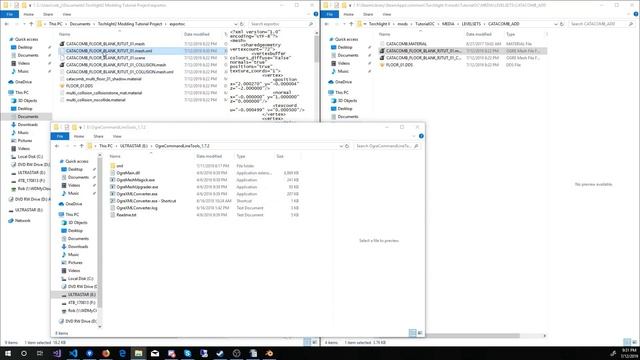The width and height of the screenshot is (640, 360).
Task: Open quick access toolbar dropdown in exportoc title bar
Action: (30, 5)
